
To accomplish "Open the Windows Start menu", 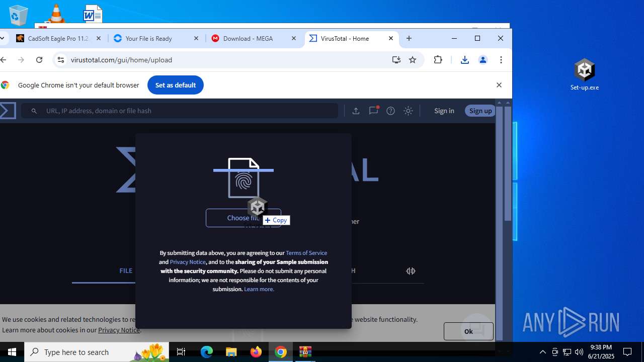I will [12, 352].
